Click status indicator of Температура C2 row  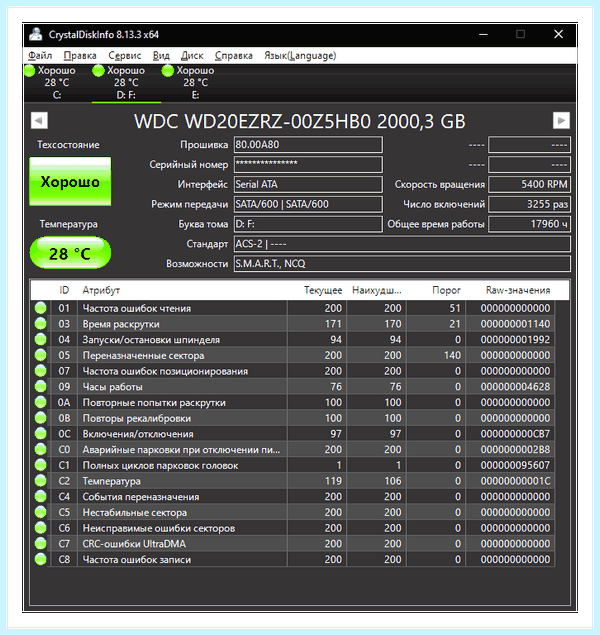[x=40, y=481]
